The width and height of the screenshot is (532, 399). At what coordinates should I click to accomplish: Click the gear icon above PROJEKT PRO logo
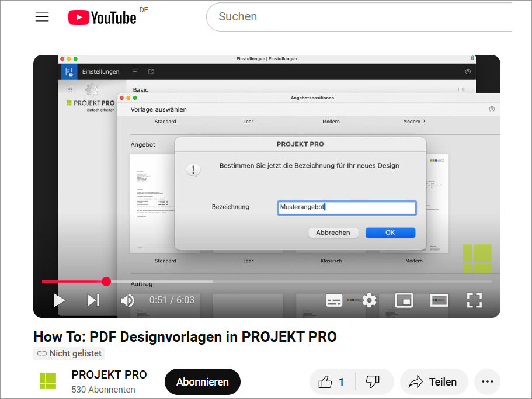(92, 89)
